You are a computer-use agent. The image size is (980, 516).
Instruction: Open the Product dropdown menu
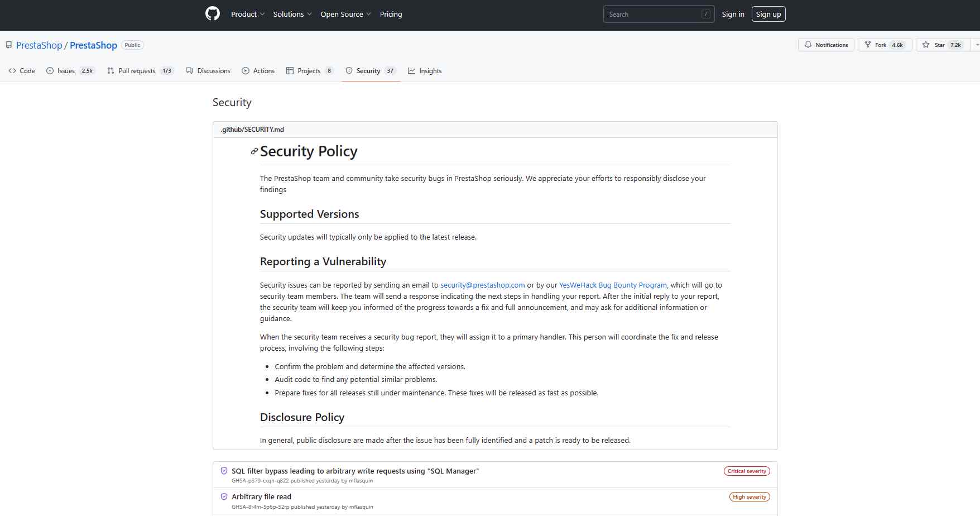(x=248, y=14)
